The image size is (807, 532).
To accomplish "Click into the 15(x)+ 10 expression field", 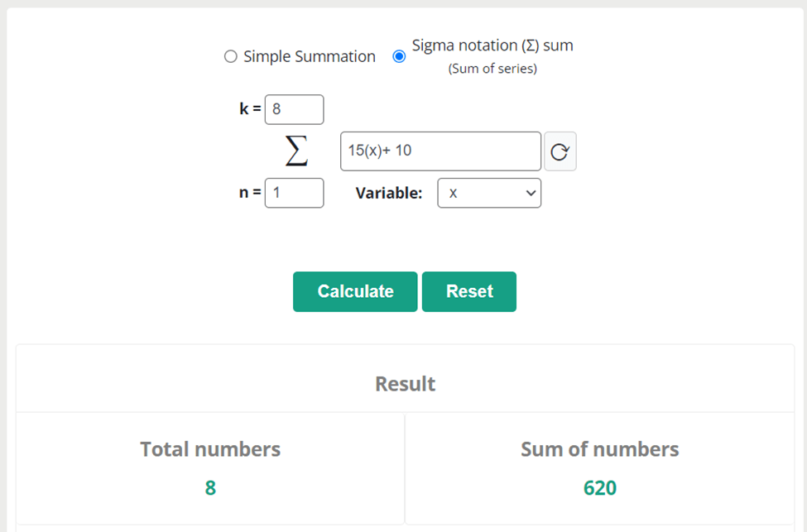I will point(440,151).
